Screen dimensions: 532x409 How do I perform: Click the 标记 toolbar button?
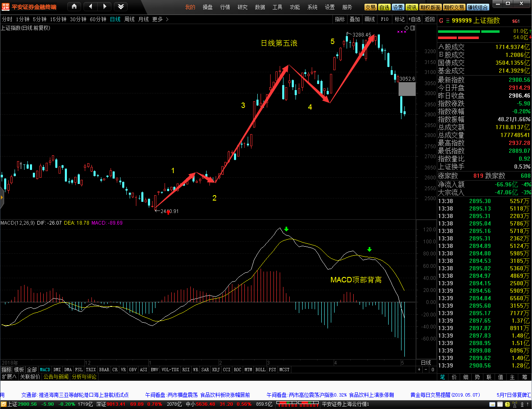coord(399,20)
